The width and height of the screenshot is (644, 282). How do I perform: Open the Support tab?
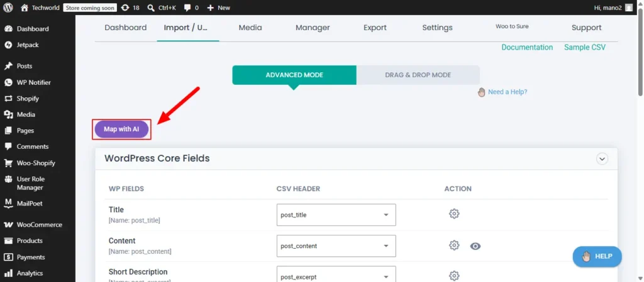(x=587, y=28)
